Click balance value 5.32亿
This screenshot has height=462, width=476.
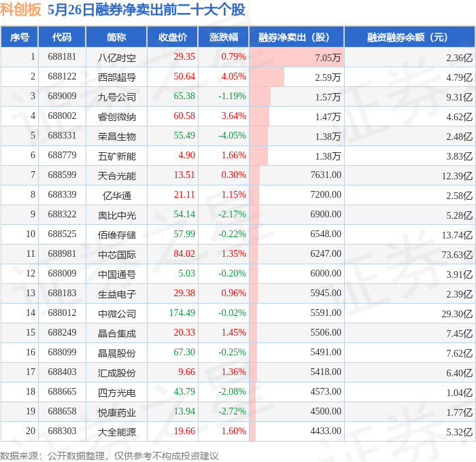tap(459, 432)
